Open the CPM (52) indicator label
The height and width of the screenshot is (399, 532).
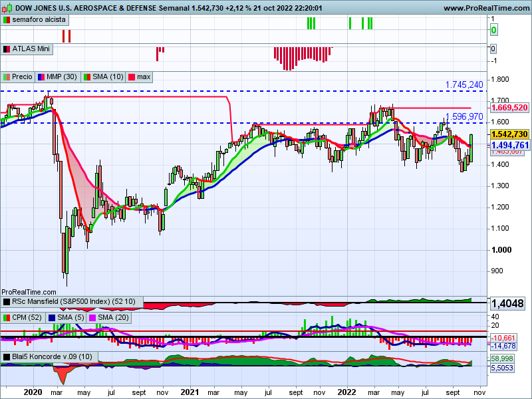[27, 318]
